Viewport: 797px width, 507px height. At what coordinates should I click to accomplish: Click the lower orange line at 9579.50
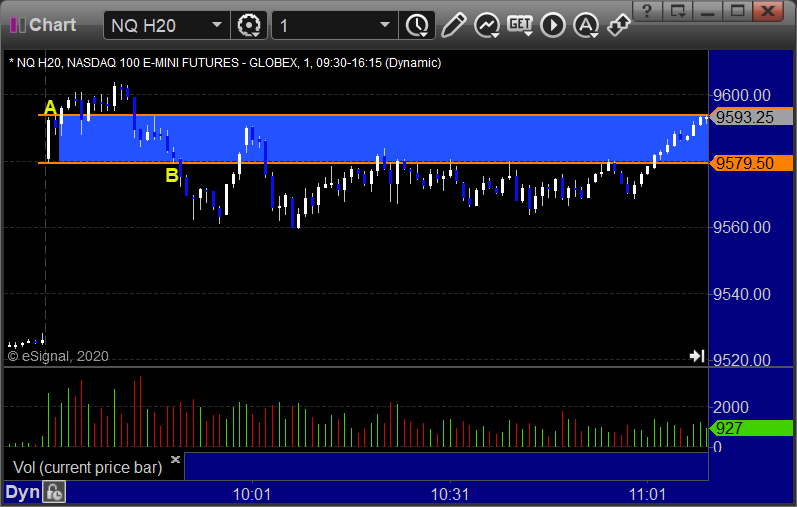[373, 163]
